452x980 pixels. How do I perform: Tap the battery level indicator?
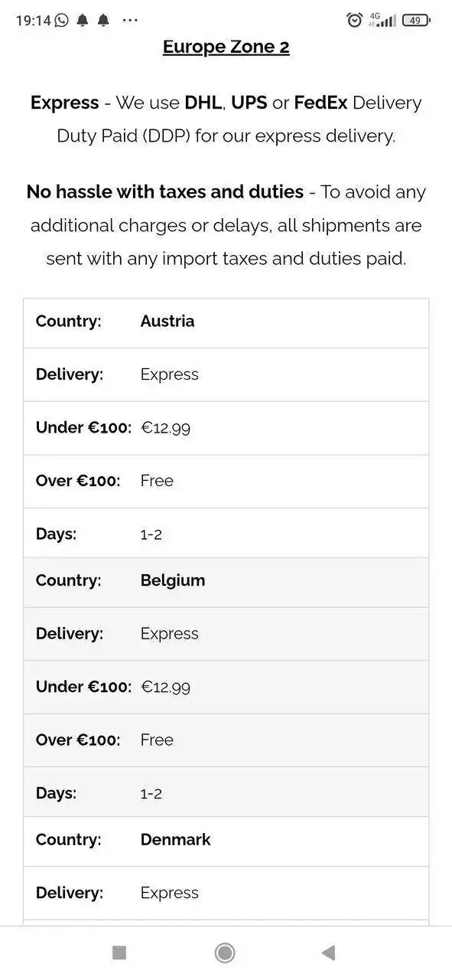[x=416, y=21]
